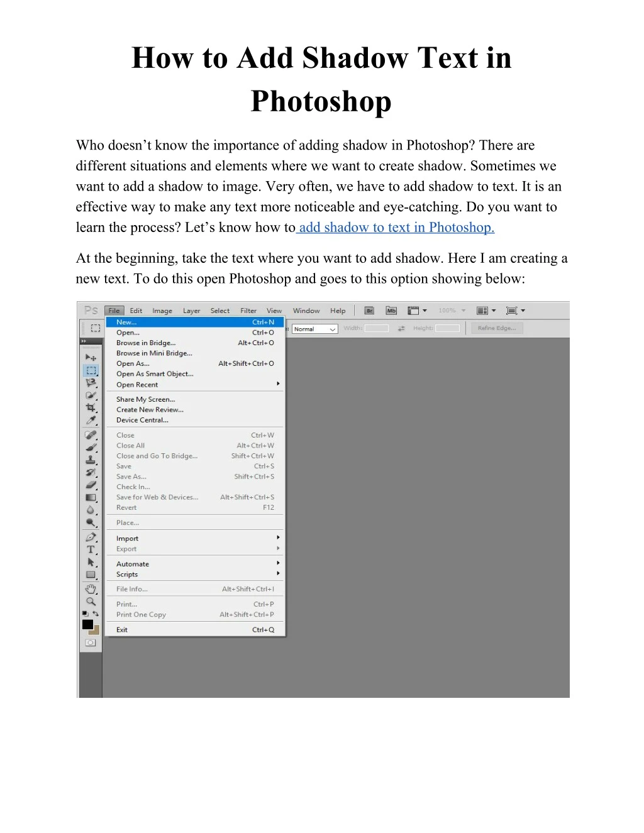
Task: Select the Horizontal Type tool
Action: pos(91,549)
